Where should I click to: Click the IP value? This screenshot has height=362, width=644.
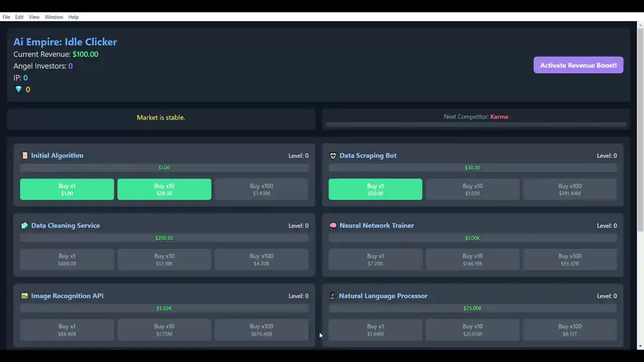(x=26, y=78)
